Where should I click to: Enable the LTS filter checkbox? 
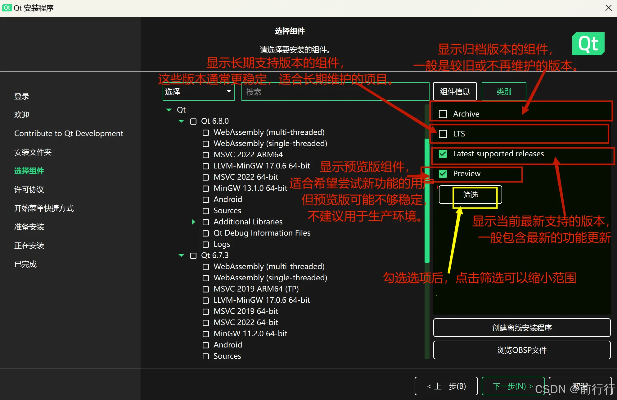[x=443, y=134]
